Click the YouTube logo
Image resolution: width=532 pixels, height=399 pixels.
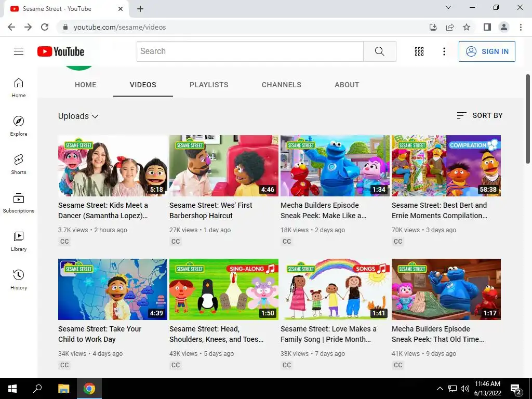coord(61,51)
